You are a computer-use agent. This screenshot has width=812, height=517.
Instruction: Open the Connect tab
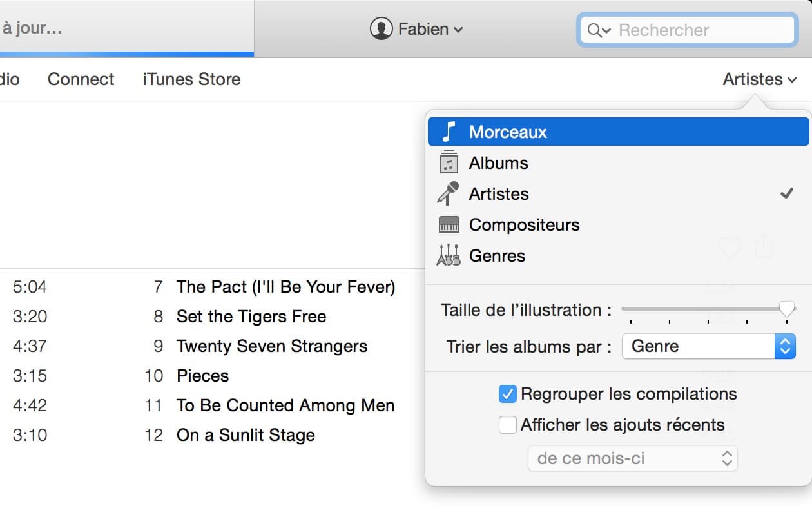point(81,79)
